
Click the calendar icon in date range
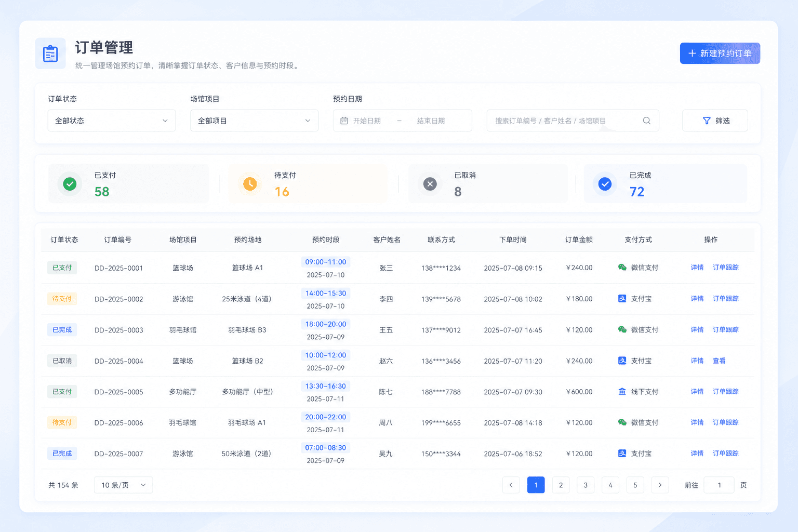[x=344, y=121]
